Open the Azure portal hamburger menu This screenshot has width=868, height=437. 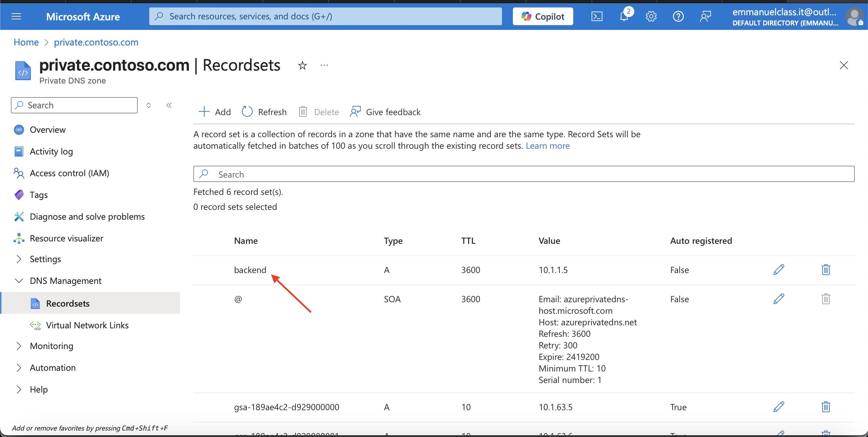tap(16, 16)
